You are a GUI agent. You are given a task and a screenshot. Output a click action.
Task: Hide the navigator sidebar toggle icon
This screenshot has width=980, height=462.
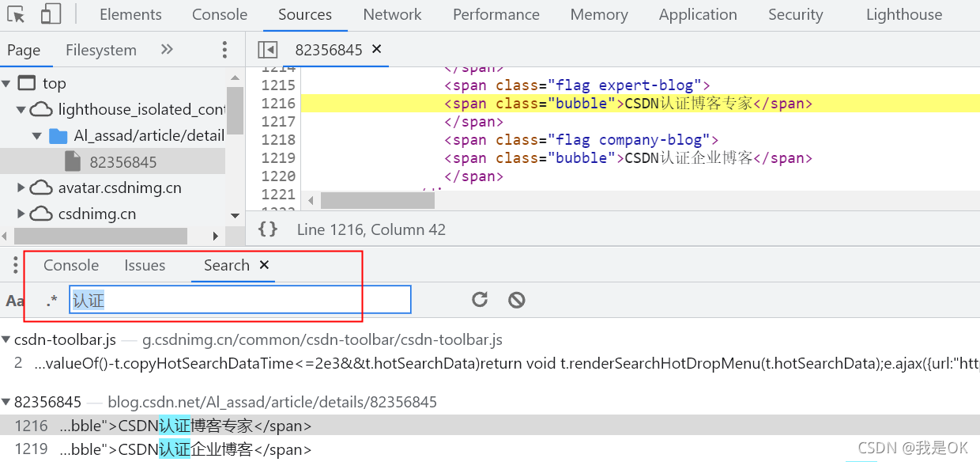[x=268, y=50]
